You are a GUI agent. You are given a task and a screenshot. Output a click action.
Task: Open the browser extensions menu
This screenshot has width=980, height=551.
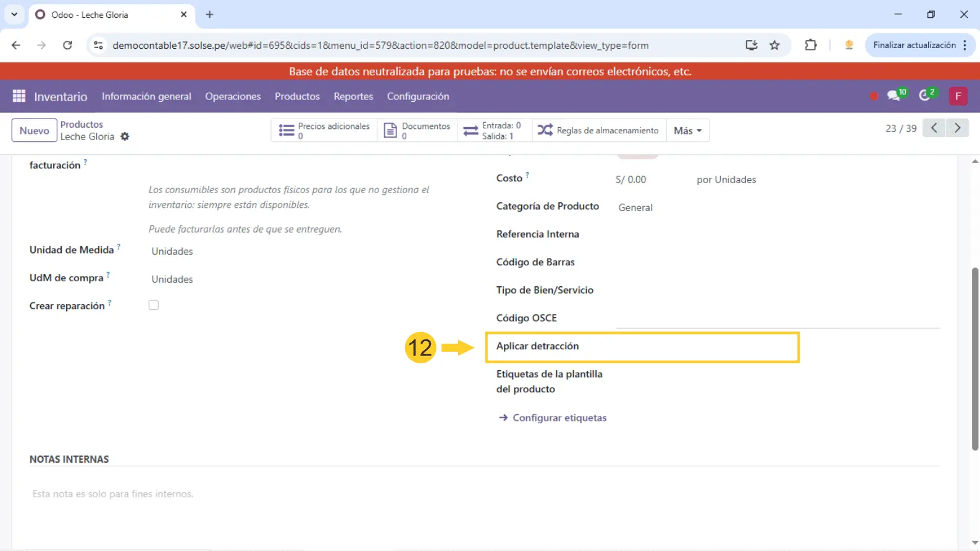point(810,45)
